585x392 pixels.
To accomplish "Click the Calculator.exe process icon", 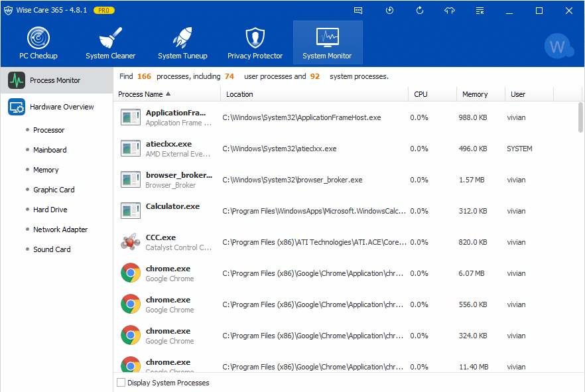I will point(131,211).
